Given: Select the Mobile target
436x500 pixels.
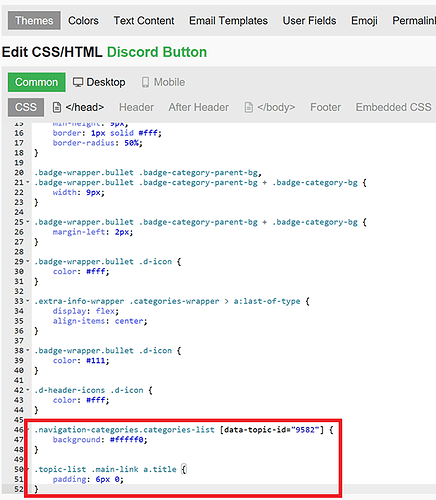Looking at the screenshot, I should click(x=163, y=82).
